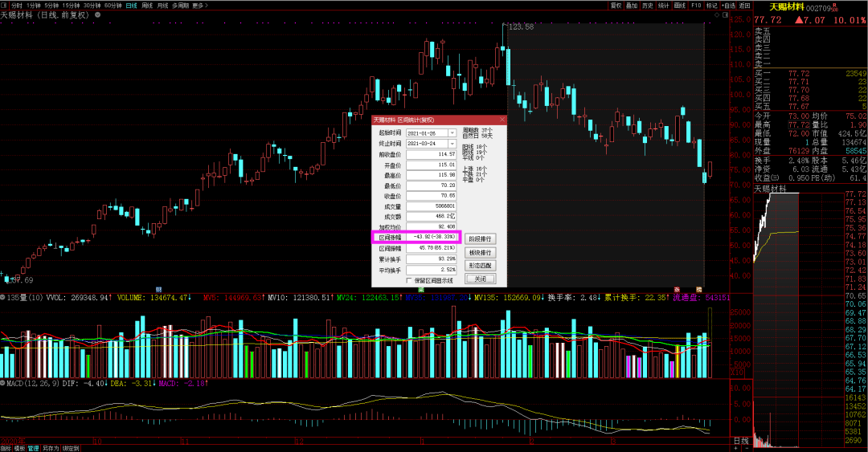Click the 阶段排行 button
The height and width of the screenshot is (452, 868).
pos(480,239)
